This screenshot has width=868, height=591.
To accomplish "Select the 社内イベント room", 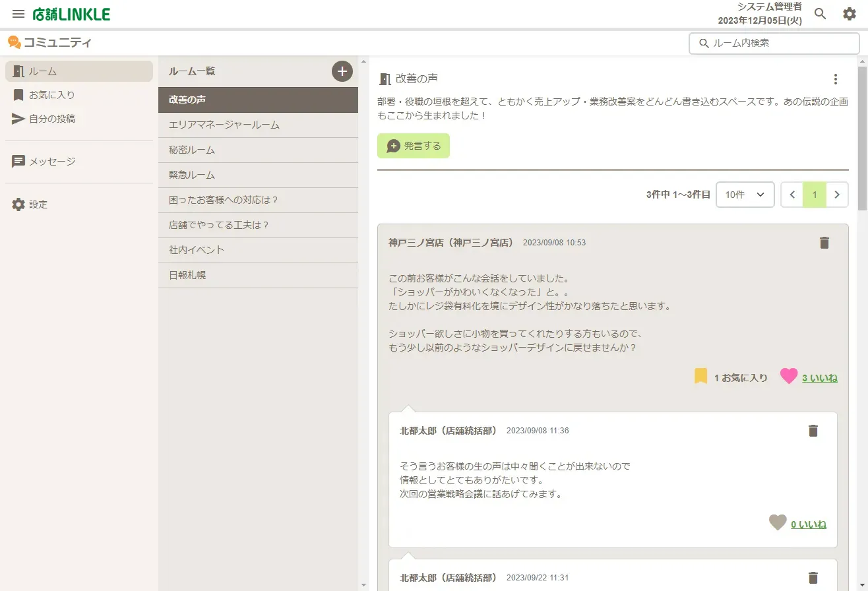I will [258, 250].
